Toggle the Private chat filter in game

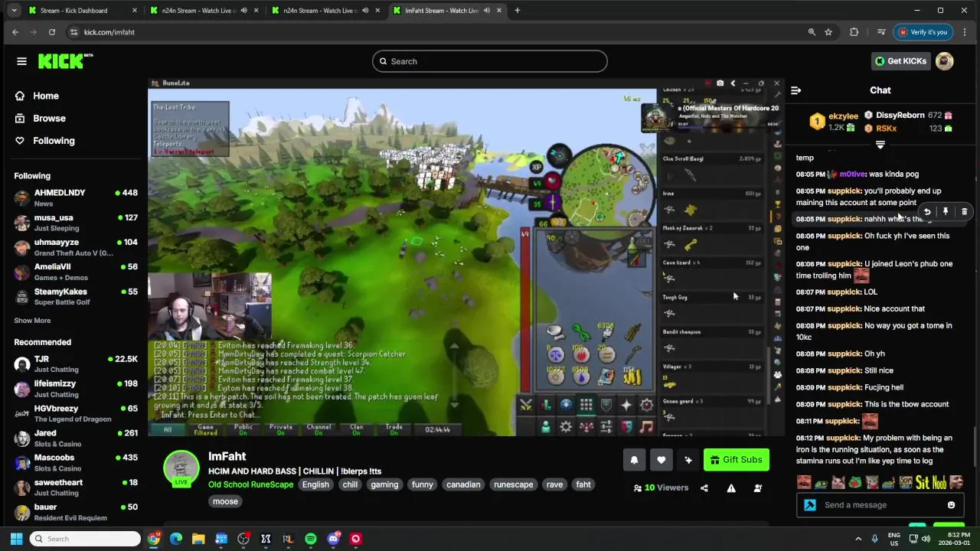[x=281, y=429]
